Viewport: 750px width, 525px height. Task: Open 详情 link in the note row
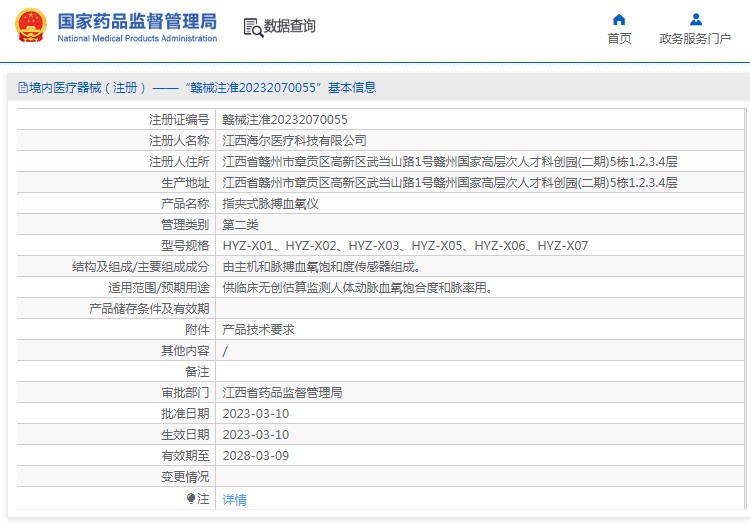tap(234, 500)
